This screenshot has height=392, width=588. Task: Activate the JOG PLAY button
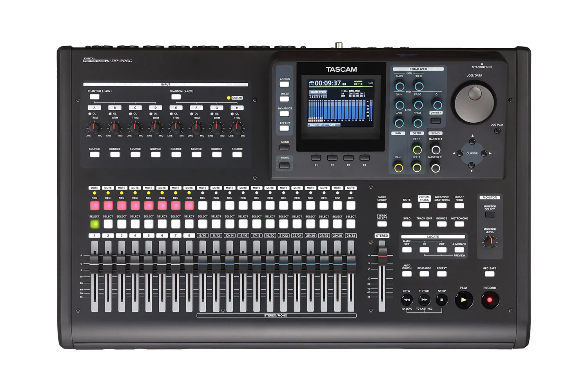[497, 131]
